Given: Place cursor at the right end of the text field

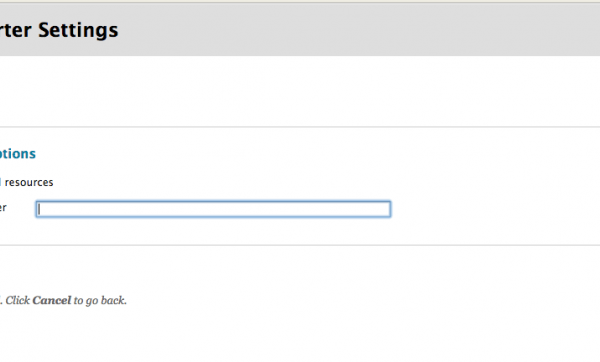Looking at the screenshot, I should click(386, 209).
